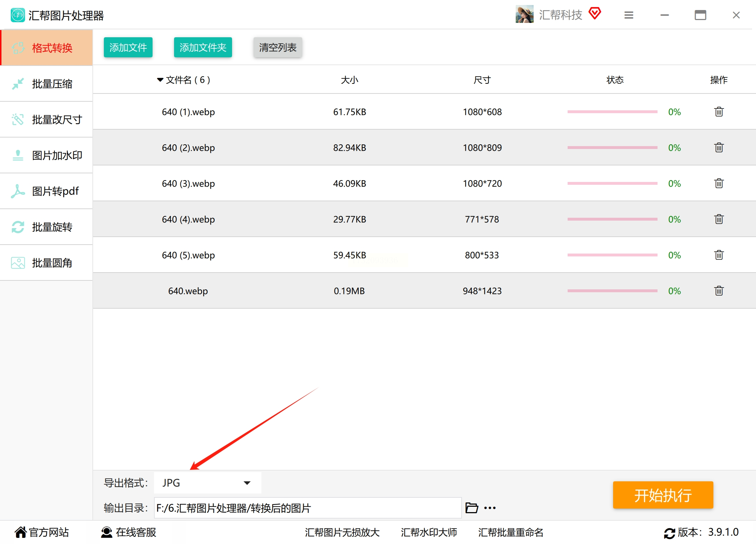Remove 640 (3).webp using its trash icon
This screenshot has height=544, width=756.
719,183
